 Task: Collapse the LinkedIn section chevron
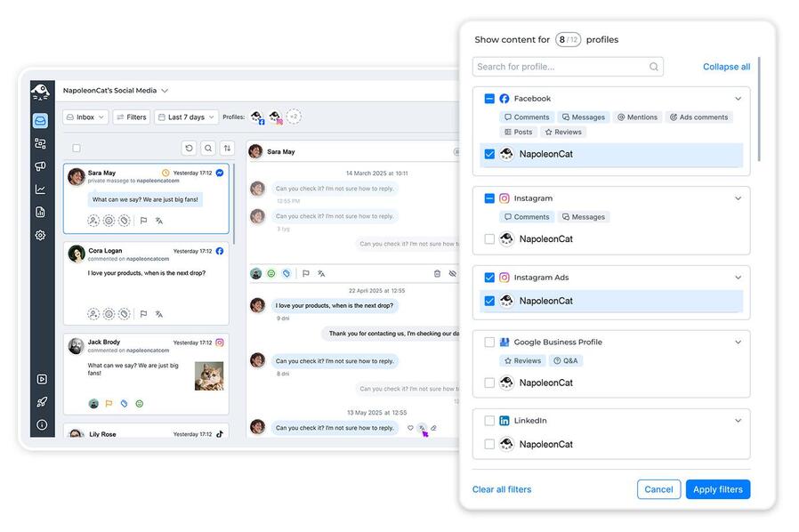(738, 421)
